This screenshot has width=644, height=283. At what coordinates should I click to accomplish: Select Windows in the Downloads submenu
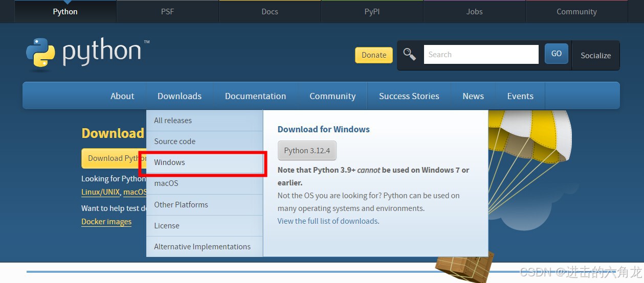(205, 162)
